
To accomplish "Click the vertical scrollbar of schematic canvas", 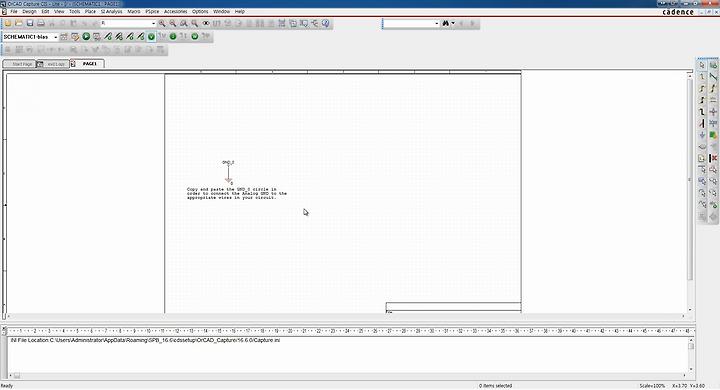I will coord(690,180).
